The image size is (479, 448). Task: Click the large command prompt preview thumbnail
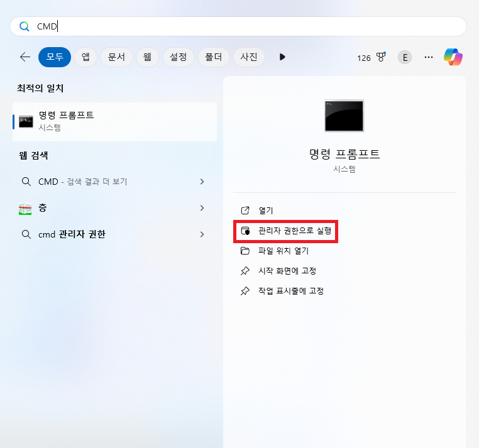tap(344, 116)
